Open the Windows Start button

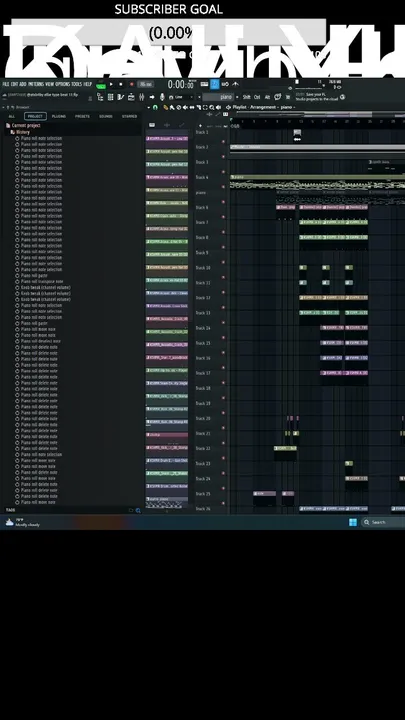click(x=353, y=522)
